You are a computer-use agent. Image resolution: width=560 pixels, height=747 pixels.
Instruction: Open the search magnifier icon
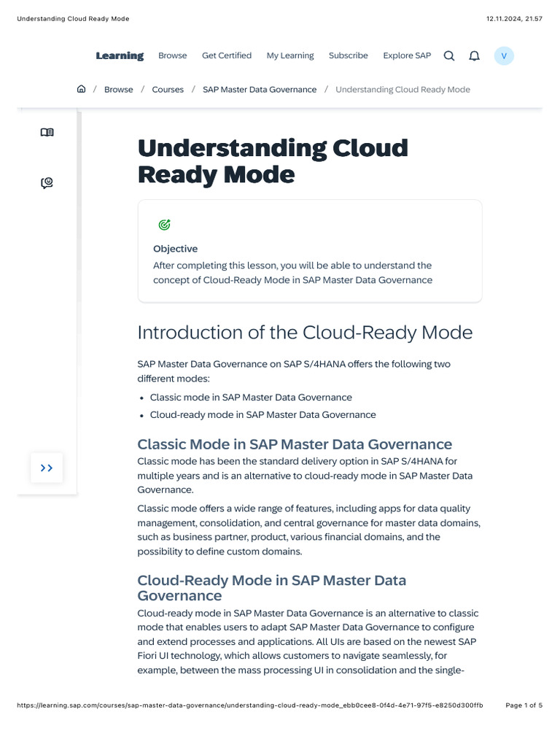click(449, 55)
